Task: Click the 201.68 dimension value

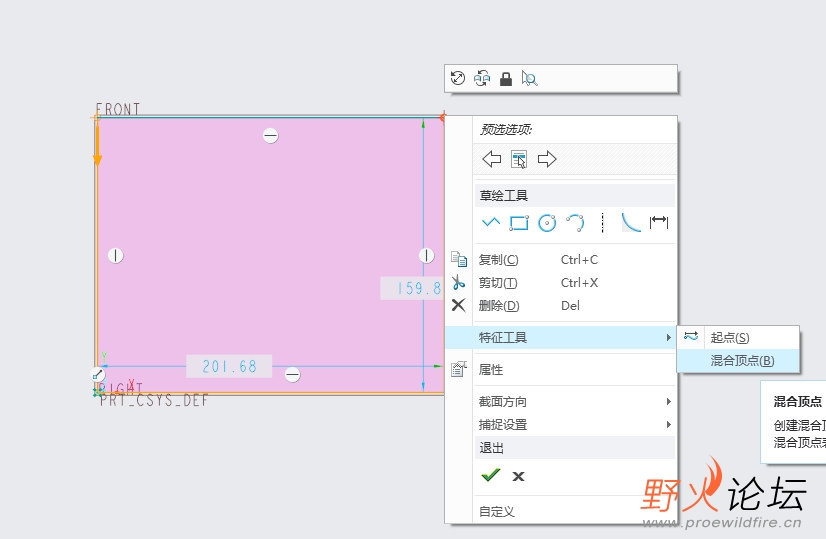Action: click(x=229, y=366)
